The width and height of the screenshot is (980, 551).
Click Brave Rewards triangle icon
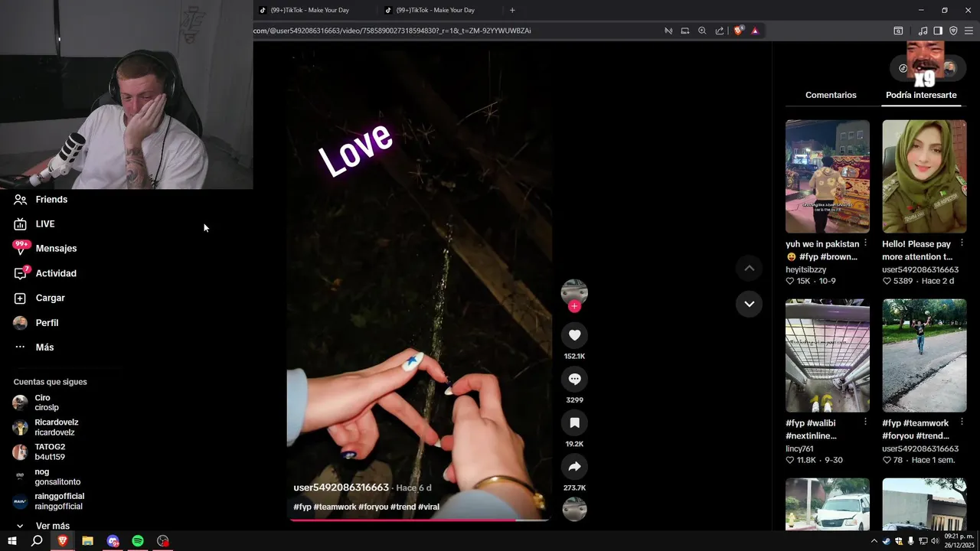click(x=755, y=31)
